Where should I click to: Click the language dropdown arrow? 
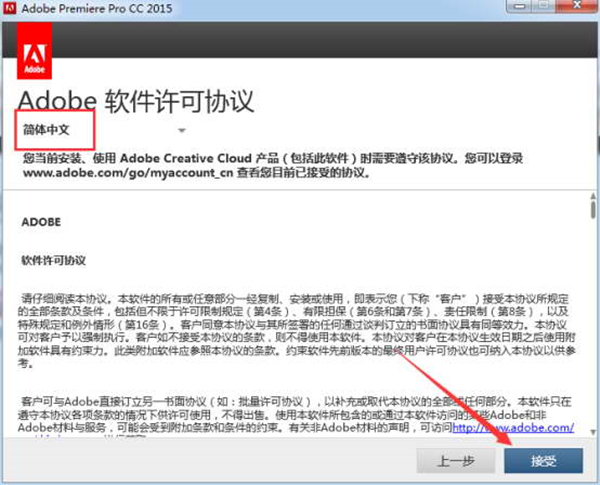coord(182,131)
